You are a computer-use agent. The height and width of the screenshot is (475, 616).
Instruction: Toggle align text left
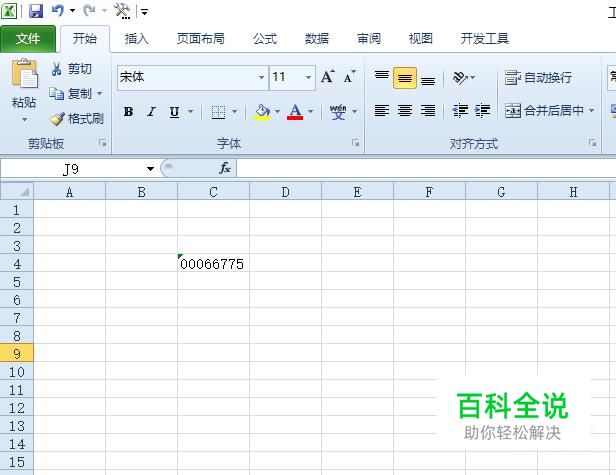381,110
